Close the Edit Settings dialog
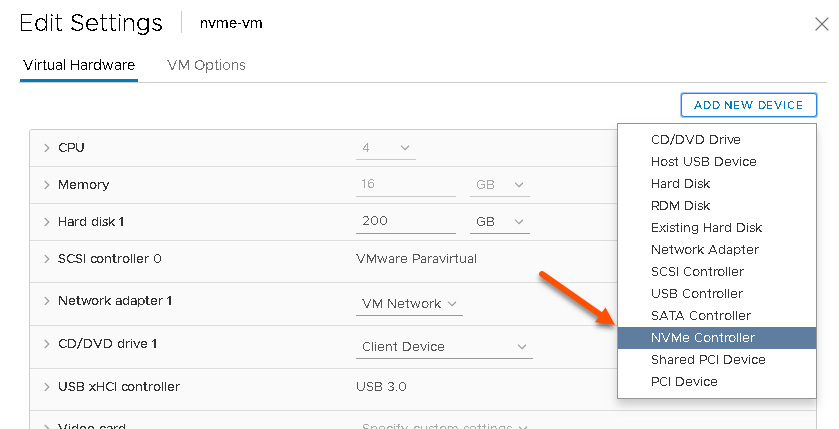The width and height of the screenshot is (839, 429). coord(822,22)
